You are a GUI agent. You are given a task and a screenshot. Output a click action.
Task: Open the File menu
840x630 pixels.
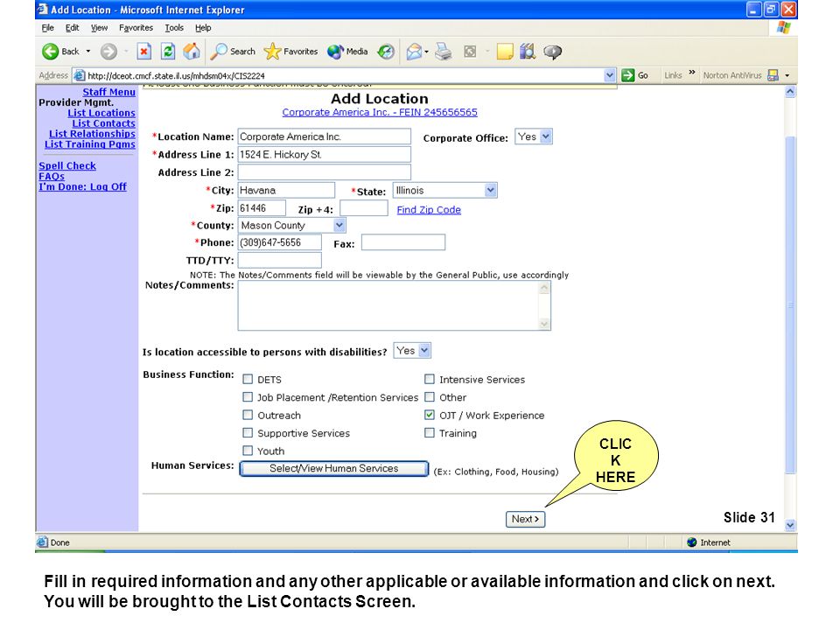[x=47, y=28]
